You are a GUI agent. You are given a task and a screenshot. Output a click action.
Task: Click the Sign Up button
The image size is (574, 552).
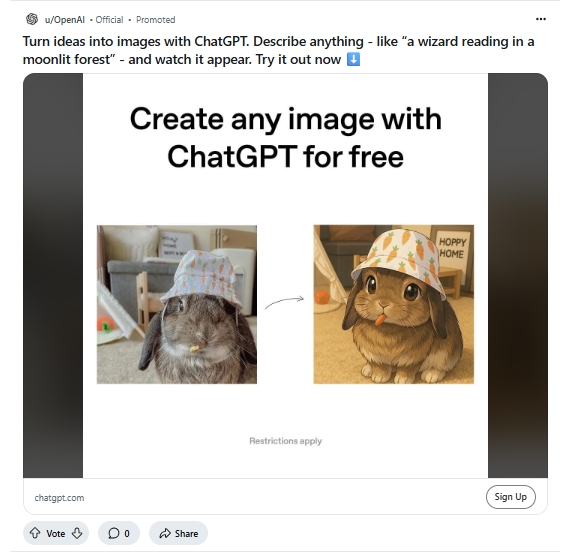coord(511,497)
